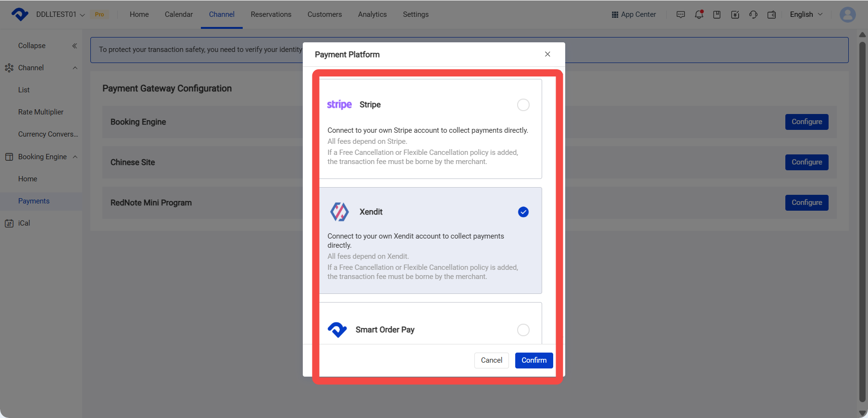Select the Xendit radio button
The image size is (868, 418).
(523, 212)
